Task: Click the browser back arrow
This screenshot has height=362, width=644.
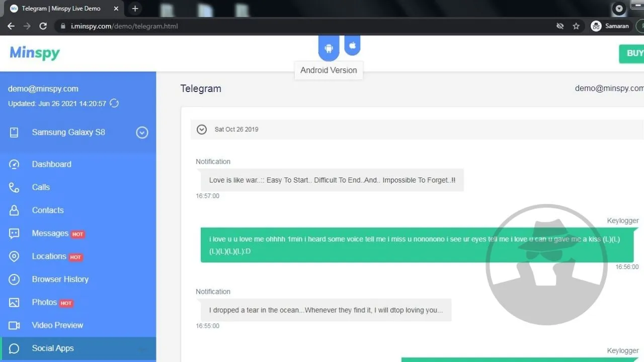Action: [x=11, y=26]
